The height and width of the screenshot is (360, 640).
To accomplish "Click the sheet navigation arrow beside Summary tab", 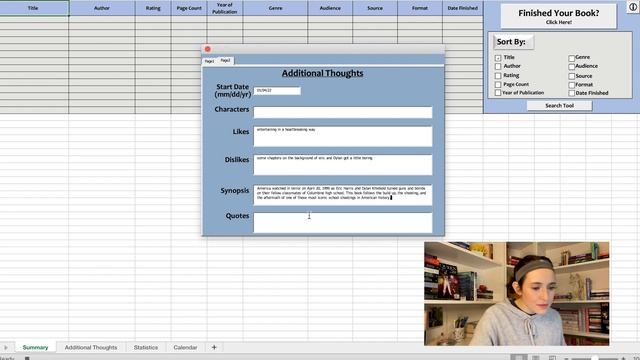I will (6, 347).
